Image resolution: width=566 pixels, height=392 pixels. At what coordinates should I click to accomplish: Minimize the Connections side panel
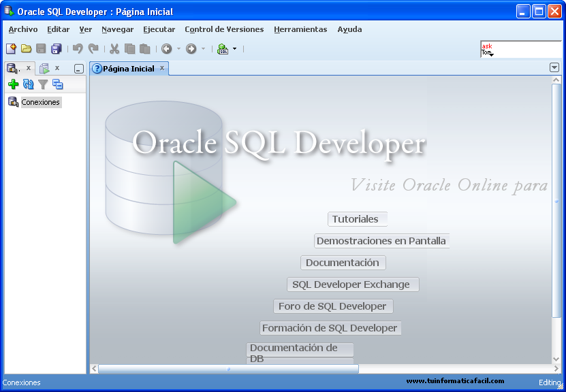tap(79, 69)
